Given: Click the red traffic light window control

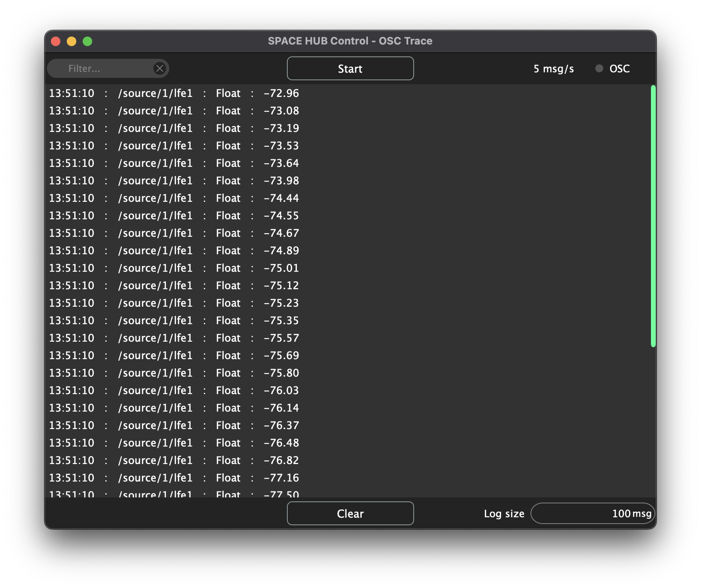Looking at the screenshot, I should pyautogui.click(x=56, y=41).
